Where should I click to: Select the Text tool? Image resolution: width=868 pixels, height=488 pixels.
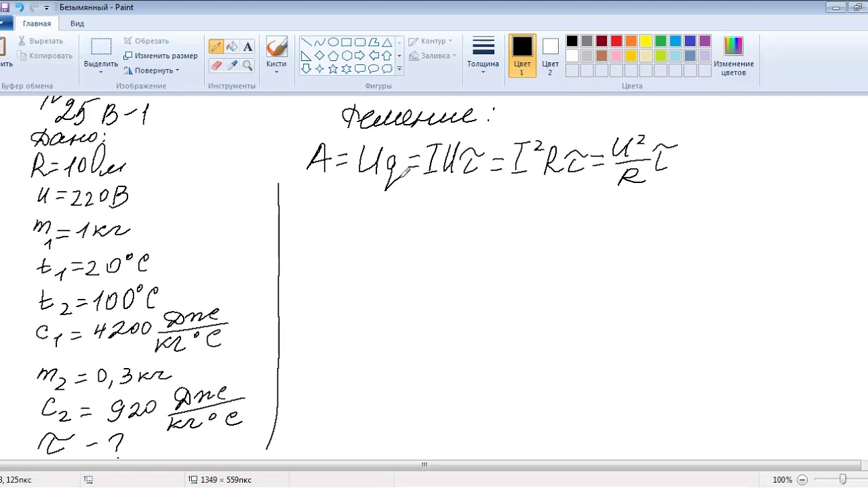tap(248, 47)
